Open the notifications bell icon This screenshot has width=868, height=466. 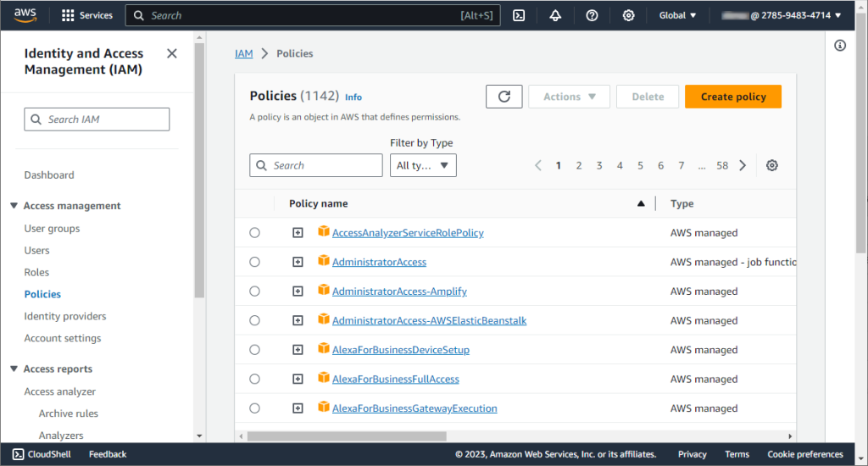tap(555, 15)
